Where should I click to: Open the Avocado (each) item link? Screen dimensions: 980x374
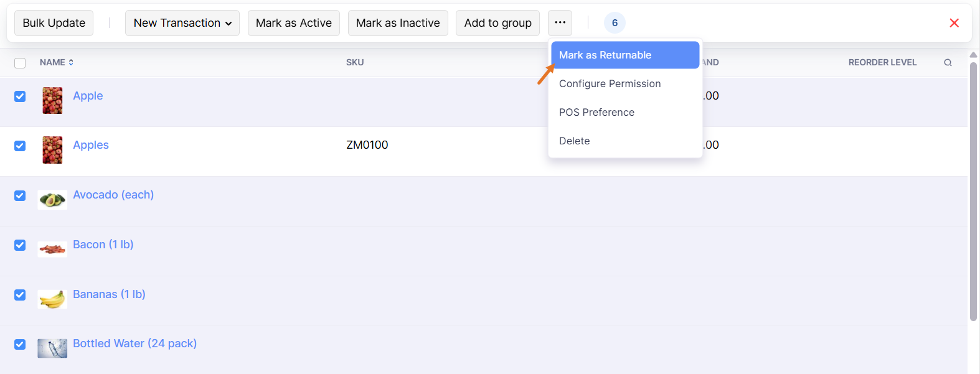113,195
